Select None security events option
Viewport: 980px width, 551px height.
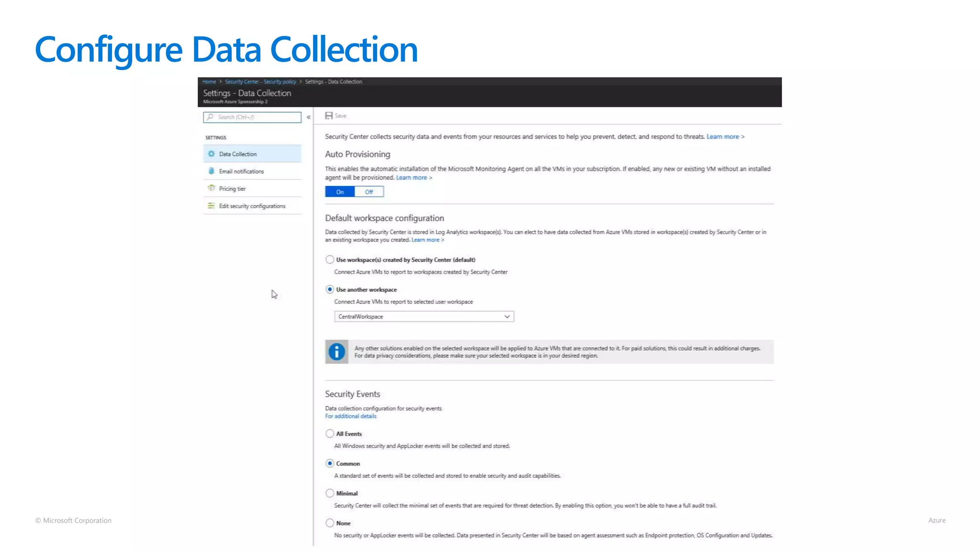[330, 523]
